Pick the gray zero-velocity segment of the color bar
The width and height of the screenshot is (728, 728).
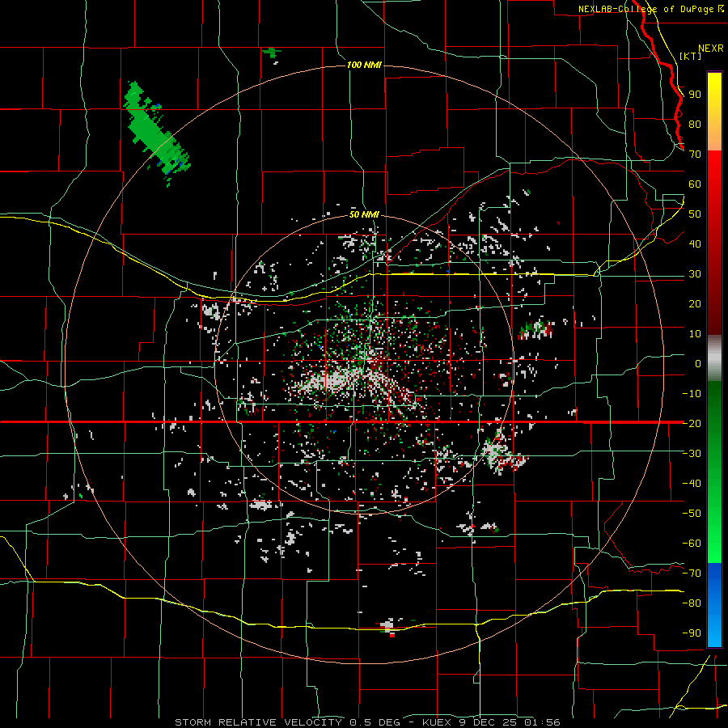[714, 358]
